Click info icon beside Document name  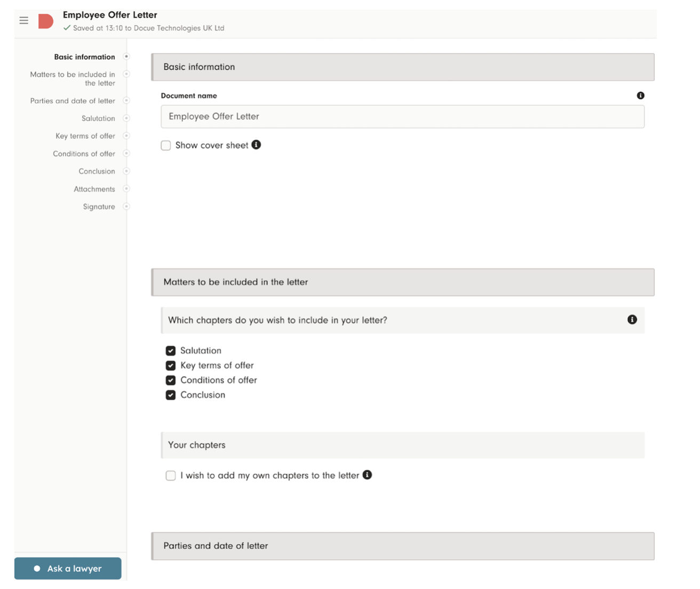point(640,95)
